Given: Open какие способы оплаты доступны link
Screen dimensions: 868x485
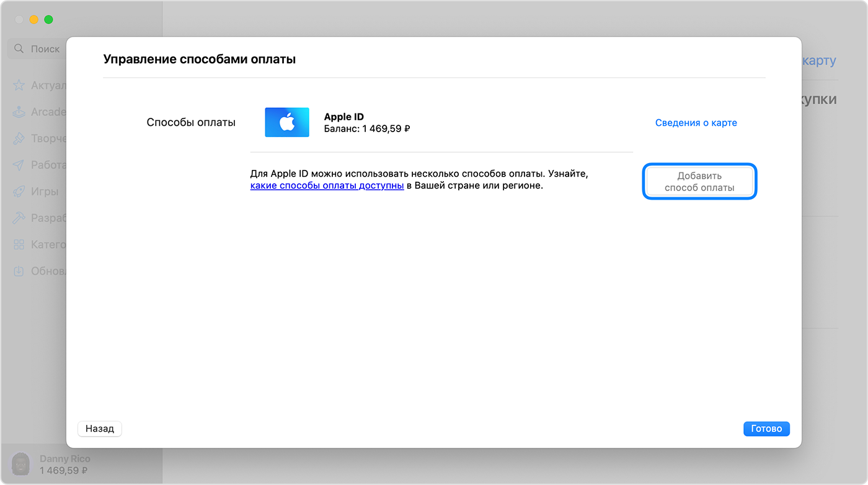Looking at the screenshot, I should point(327,185).
